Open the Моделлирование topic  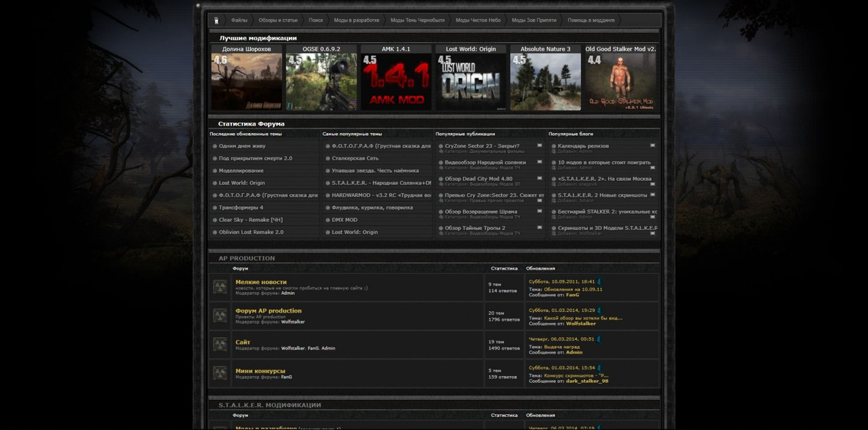pyautogui.click(x=241, y=170)
